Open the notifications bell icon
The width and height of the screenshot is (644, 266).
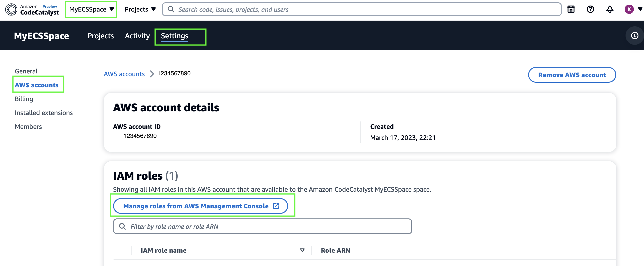(x=610, y=9)
